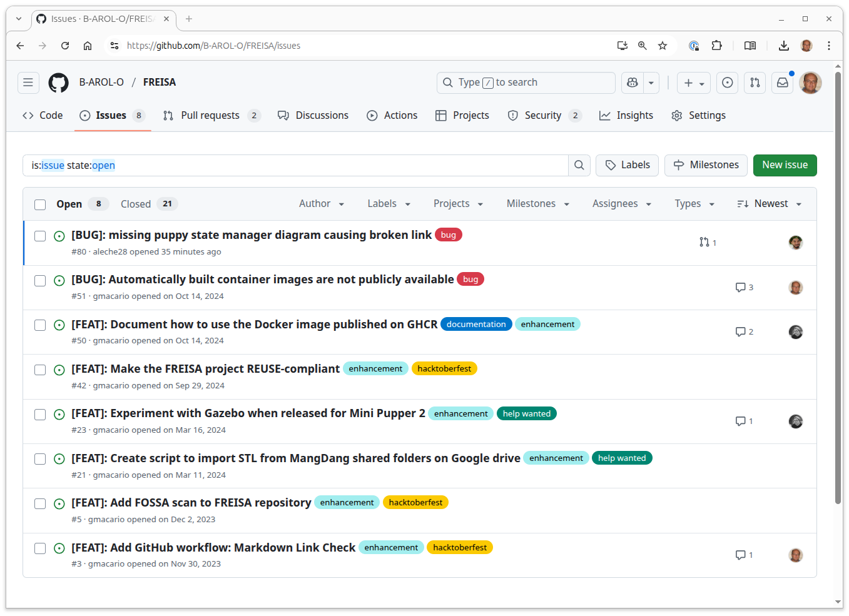
Task: Click the documentation label on issue #50
Action: (476, 325)
